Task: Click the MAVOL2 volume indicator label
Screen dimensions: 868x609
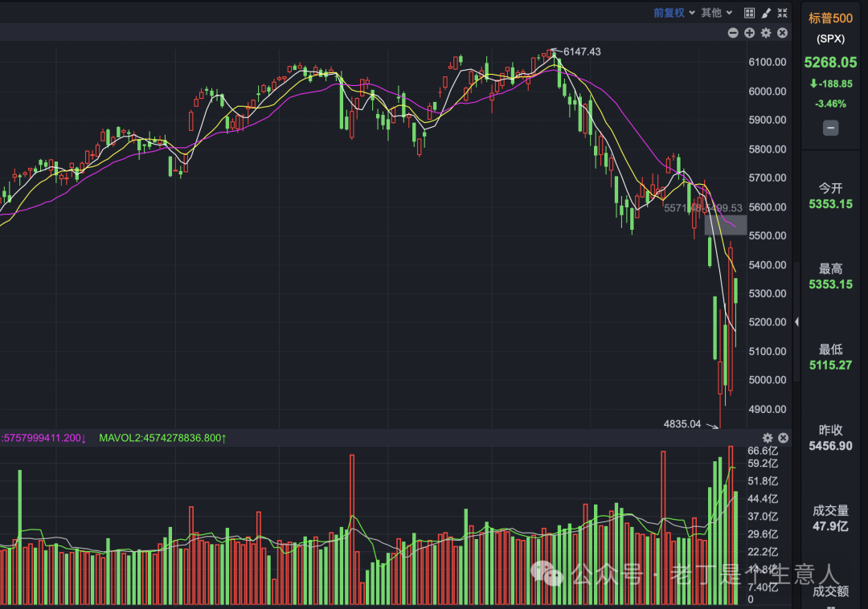Action: [x=162, y=438]
